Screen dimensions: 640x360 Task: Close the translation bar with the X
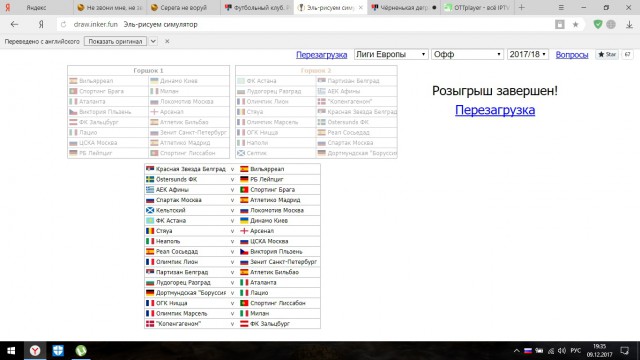coord(167,41)
